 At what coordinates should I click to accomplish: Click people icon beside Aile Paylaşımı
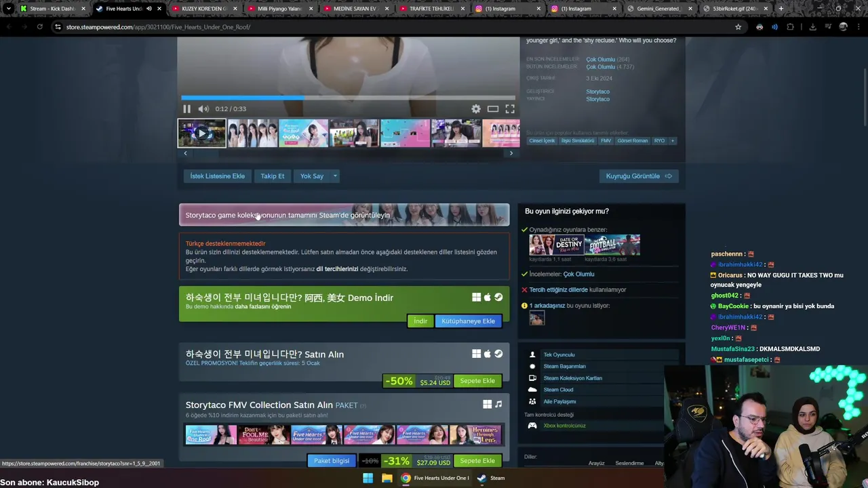click(532, 401)
